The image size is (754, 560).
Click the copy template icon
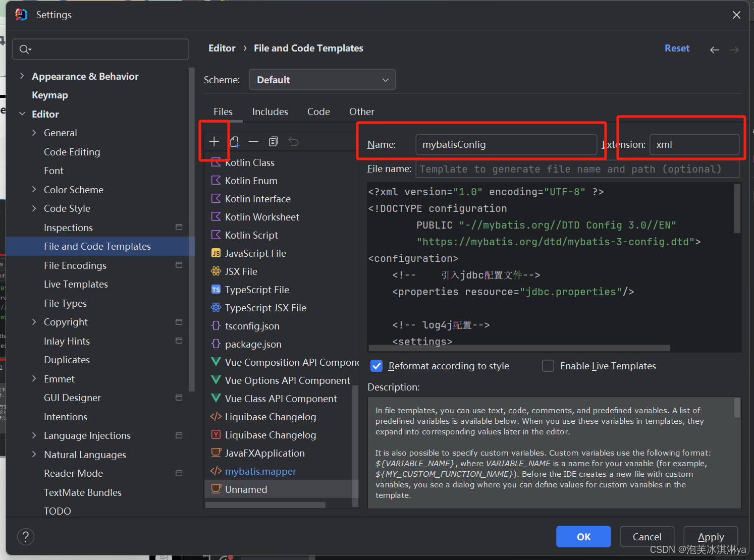(x=273, y=141)
